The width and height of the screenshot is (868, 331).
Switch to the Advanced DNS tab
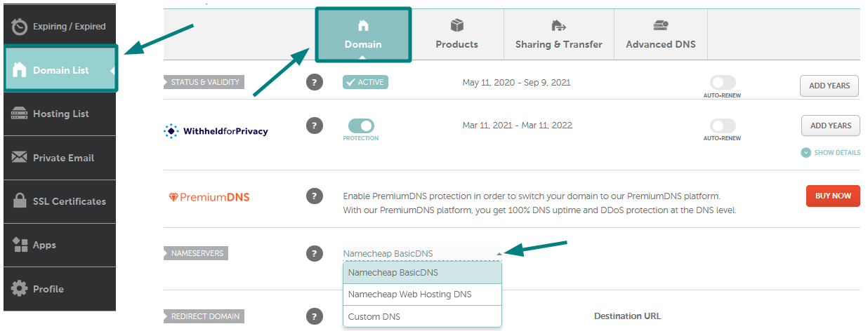tap(660, 34)
